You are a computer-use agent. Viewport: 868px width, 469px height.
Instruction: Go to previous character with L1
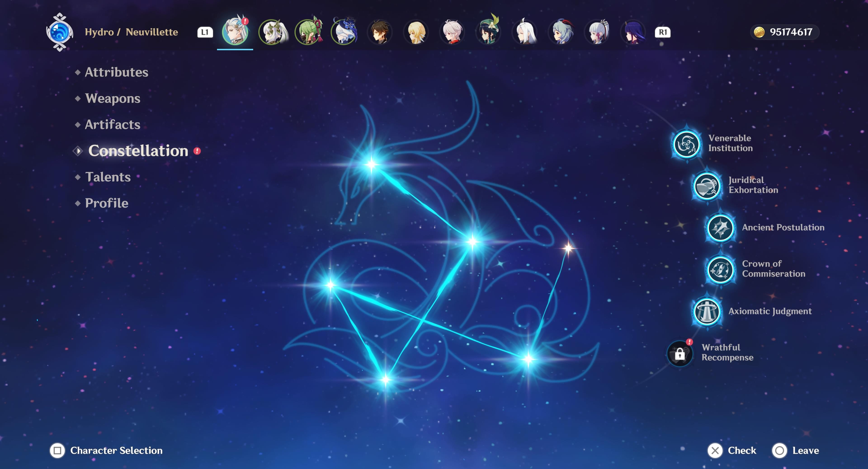click(x=205, y=32)
